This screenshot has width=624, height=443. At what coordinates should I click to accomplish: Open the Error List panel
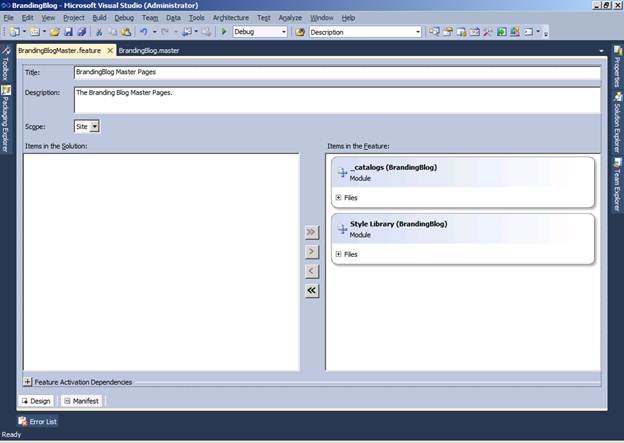pyautogui.click(x=38, y=422)
